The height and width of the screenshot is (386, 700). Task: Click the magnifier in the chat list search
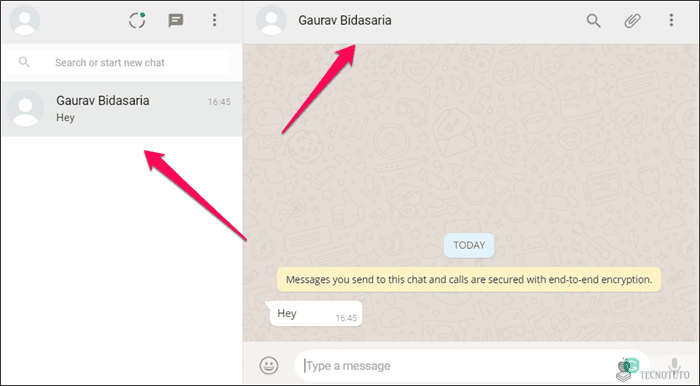click(24, 62)
